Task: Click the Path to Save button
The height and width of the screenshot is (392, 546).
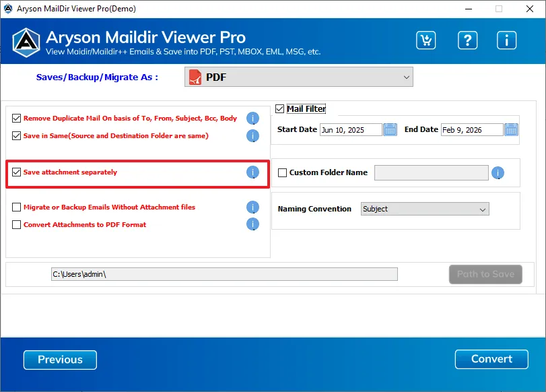Action: (x=485, y=275)
